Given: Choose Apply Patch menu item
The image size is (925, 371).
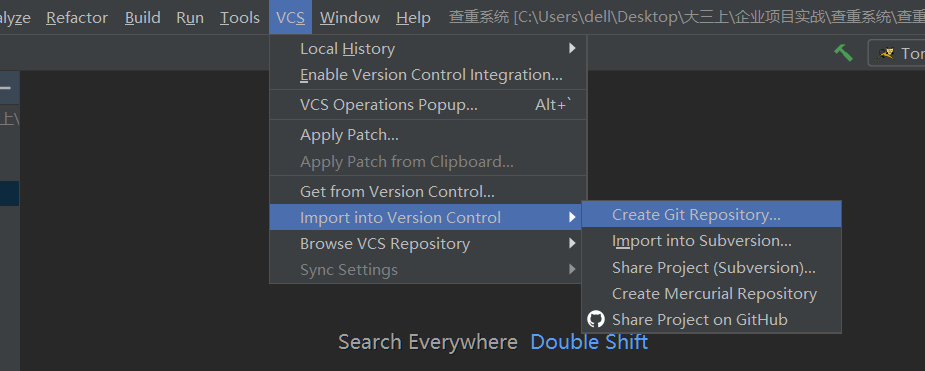Looking at the screenshot, I should (x=428, y=135).
